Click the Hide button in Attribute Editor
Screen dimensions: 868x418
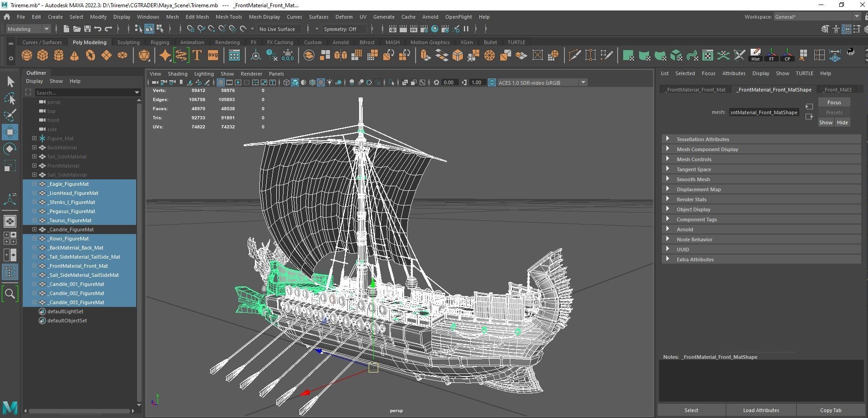842,122
